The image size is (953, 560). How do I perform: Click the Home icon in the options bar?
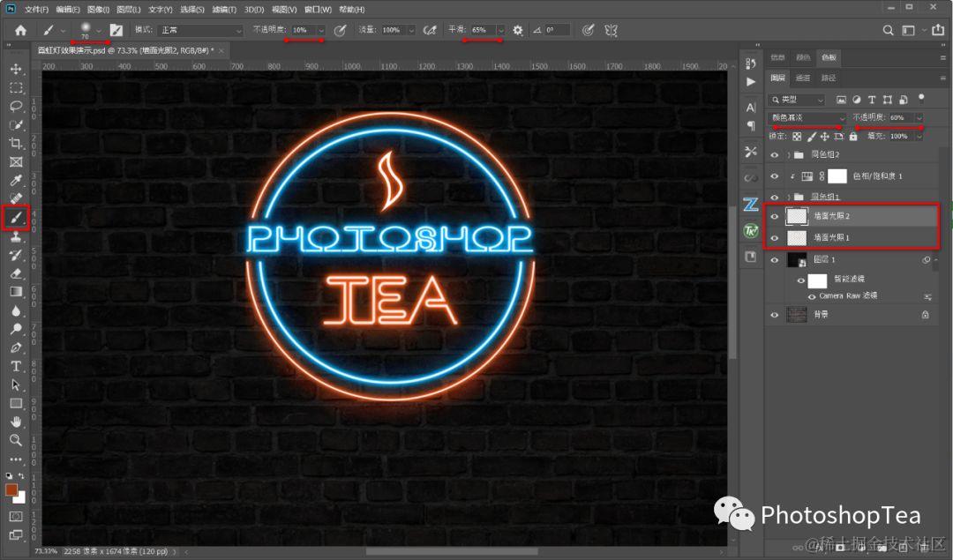pos(20,30)
